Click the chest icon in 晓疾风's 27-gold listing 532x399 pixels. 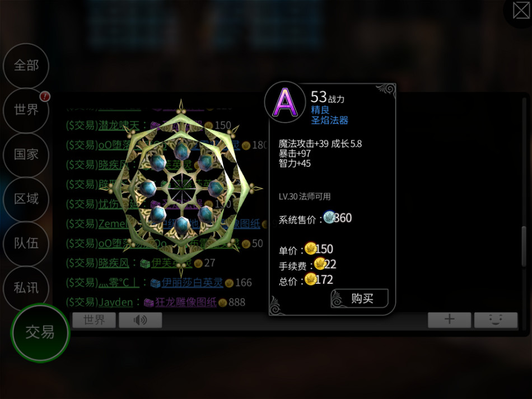(x=145, y=264)
